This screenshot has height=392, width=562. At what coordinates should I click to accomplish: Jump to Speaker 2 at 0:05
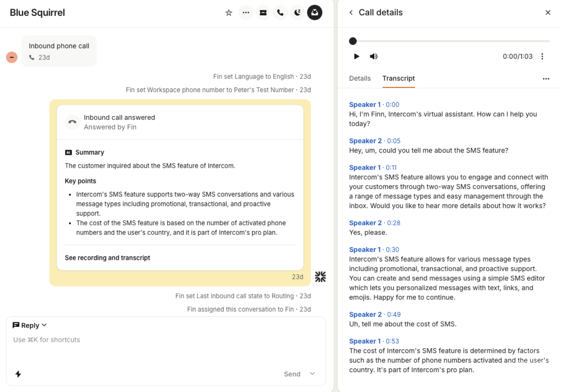(375, 141)
